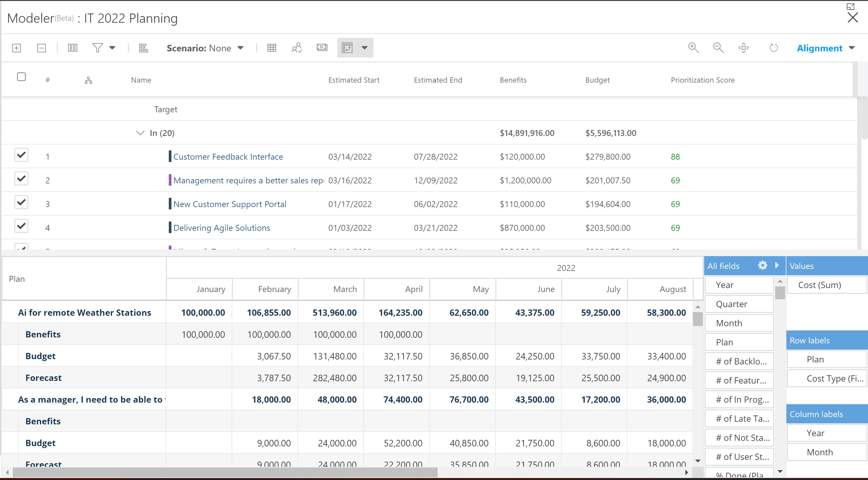The height and width of the screenshot is (480, 868).
Task: Sort by Benefits column header
Action: 513,80
